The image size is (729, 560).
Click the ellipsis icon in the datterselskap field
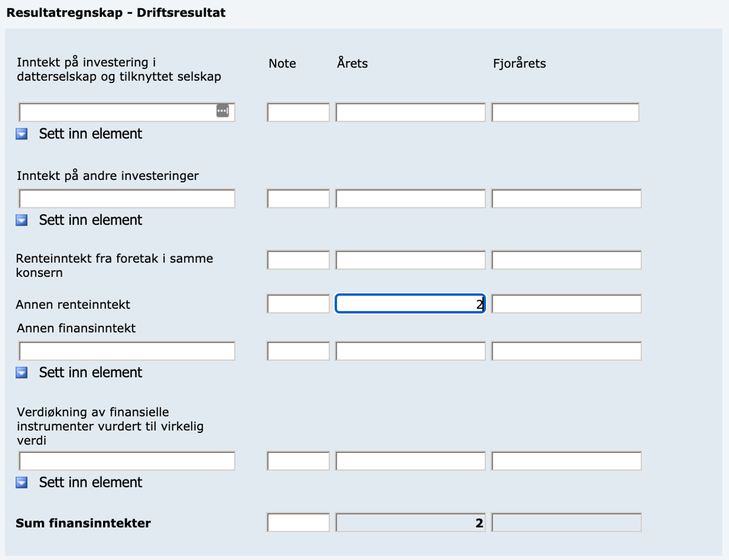click(223, 111)
